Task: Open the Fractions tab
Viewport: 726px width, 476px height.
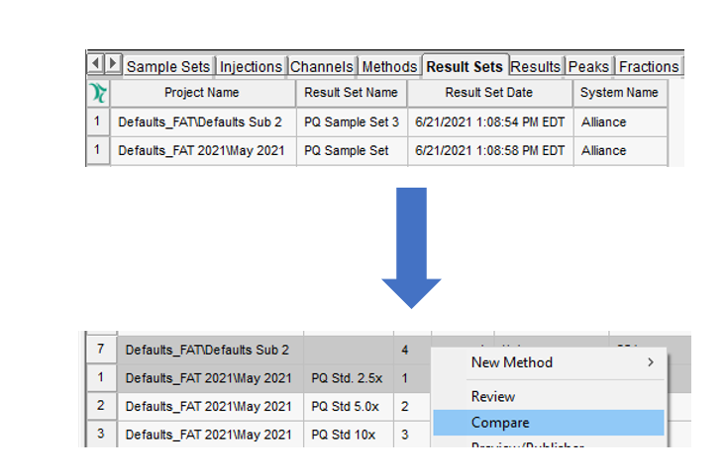Action: click(x=648, y=67)
